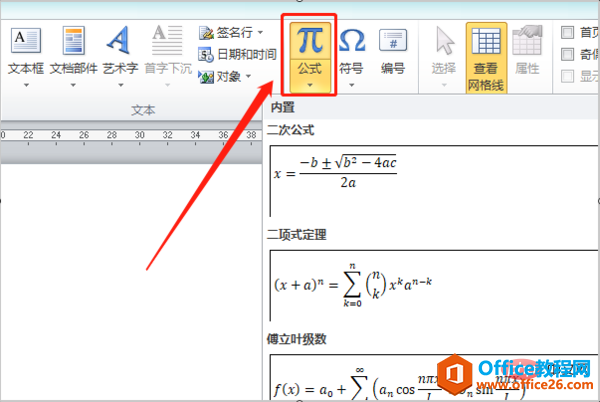600x402 pixels.
Task: Click the table Properties (属性) icon
Action: click(x=527, y=40)
